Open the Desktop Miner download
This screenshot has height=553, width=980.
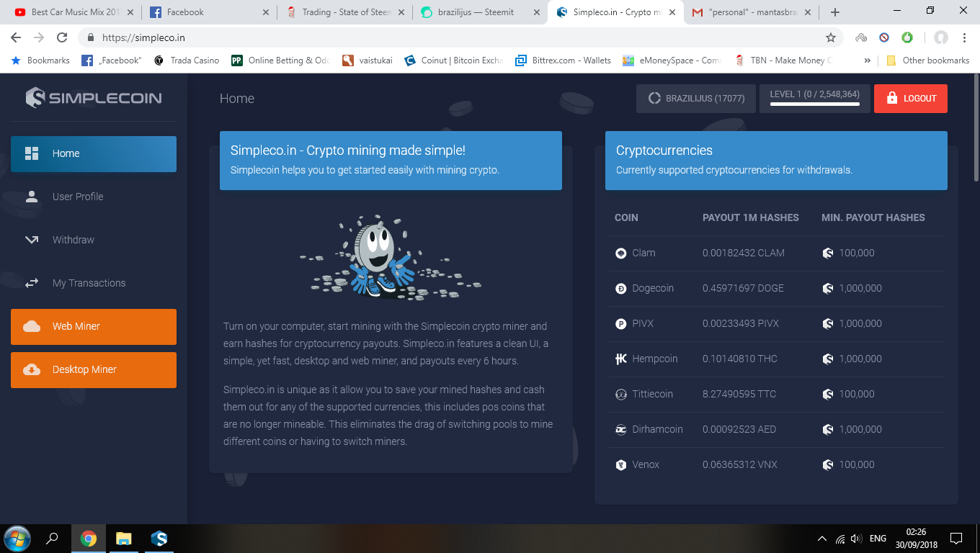(x=94, y=369)
